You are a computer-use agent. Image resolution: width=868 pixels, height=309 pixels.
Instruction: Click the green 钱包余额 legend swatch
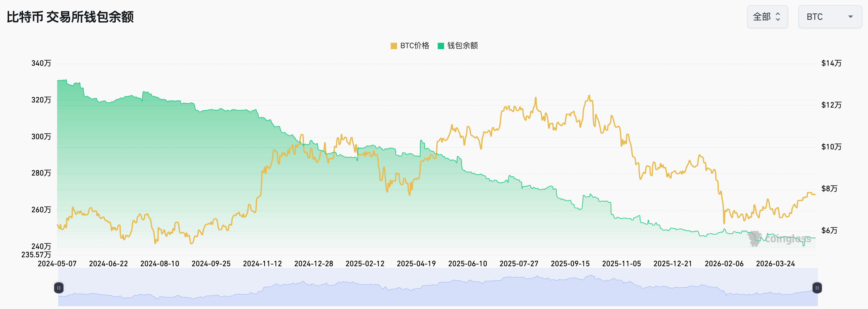(x=440, y=46)
